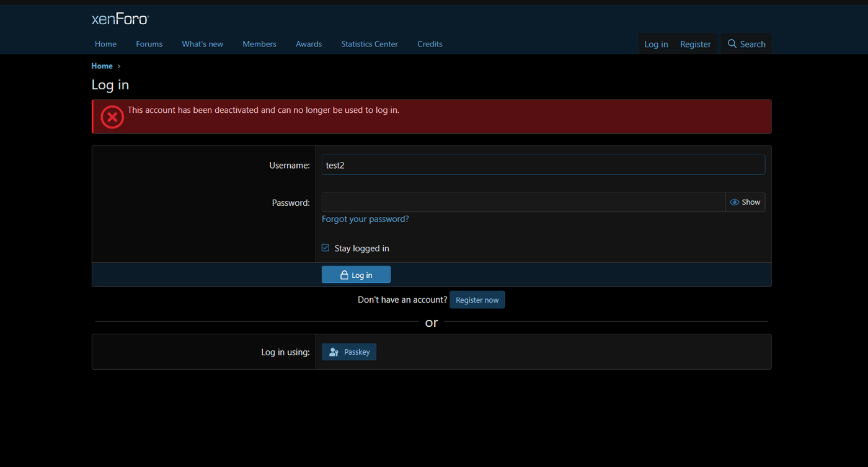Go to What's new section

coord(202,44)
